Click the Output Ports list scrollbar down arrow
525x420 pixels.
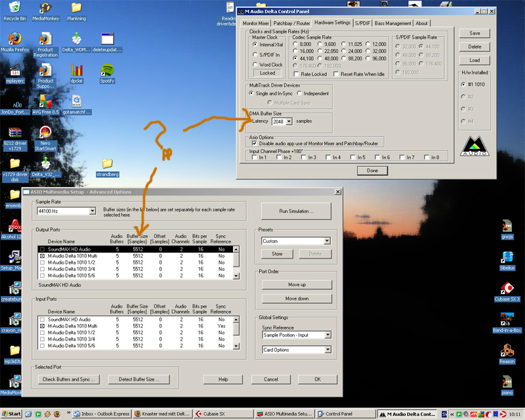coord(236,276)
